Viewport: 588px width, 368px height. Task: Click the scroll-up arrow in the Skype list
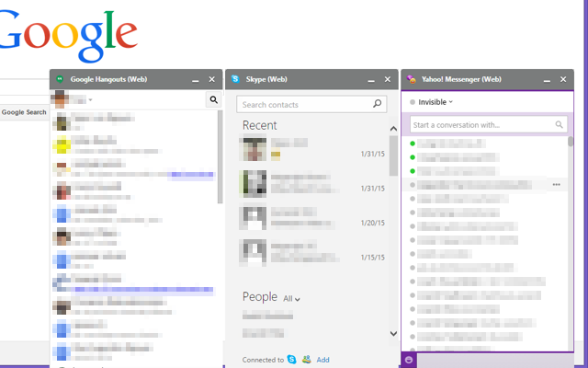coord(393,129)
